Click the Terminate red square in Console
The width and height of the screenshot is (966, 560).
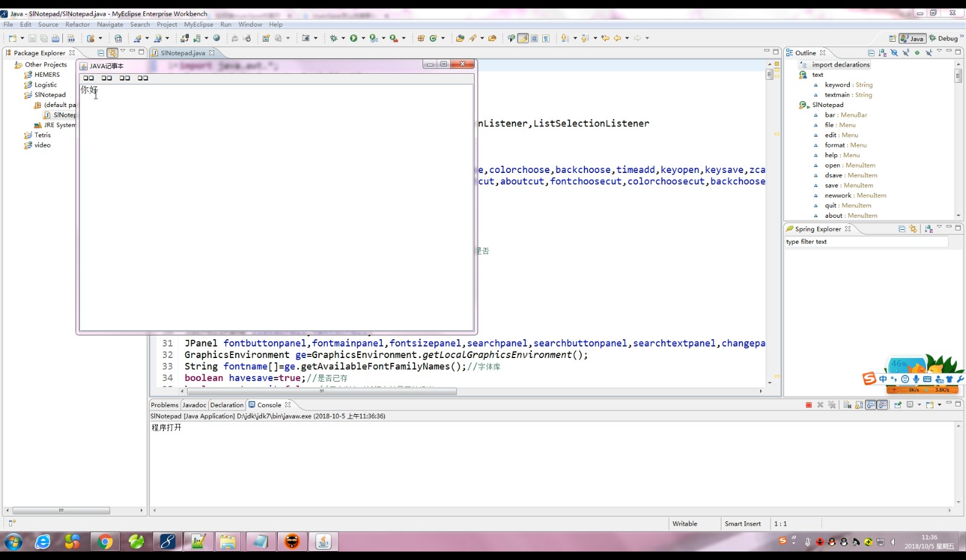[x=809, y=405]
